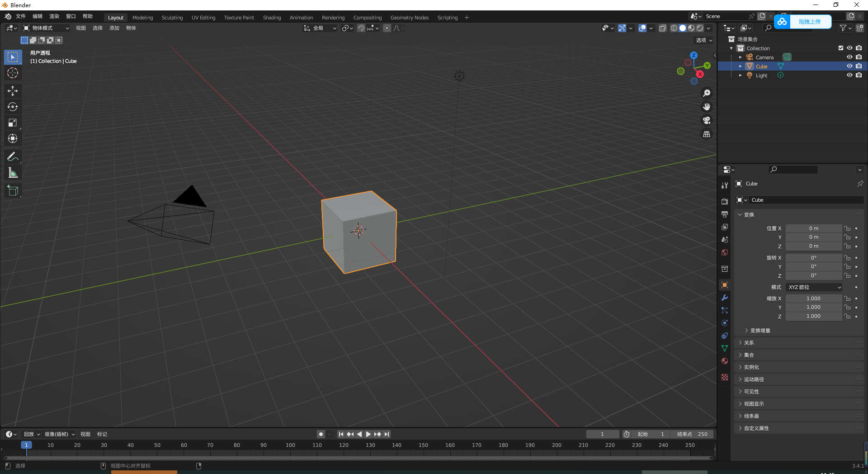Open the XYZ 欧拉 rotation mode dropdown
The image size is (868, 474).
814,287
